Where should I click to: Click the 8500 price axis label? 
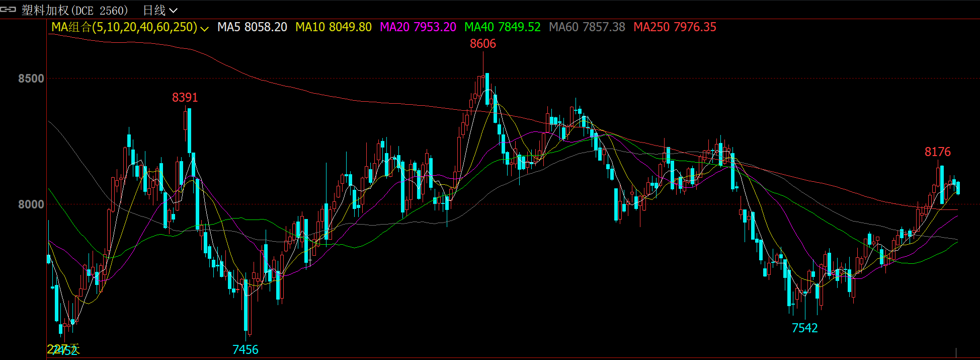[31, 79]
